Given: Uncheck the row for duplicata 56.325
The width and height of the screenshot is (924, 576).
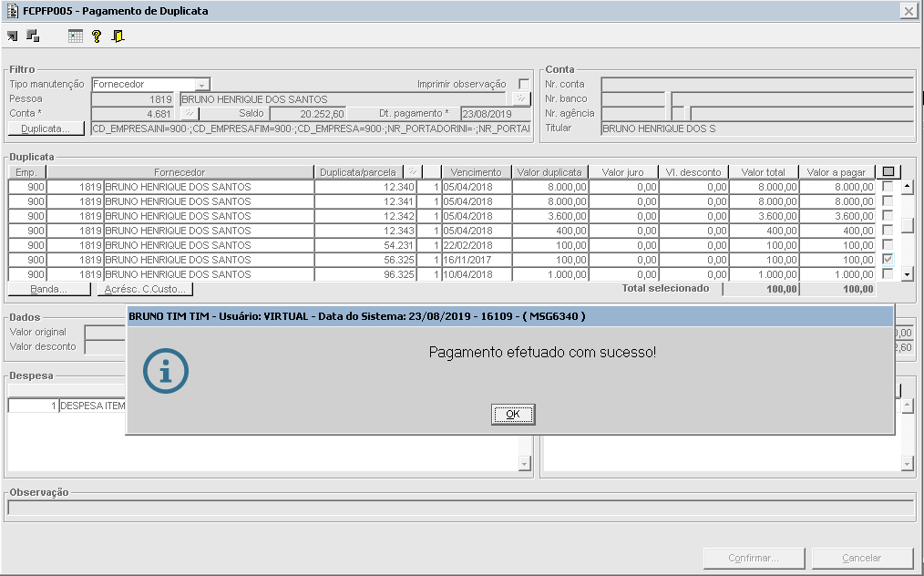Looking at the screenshot, I should pos(888,260).
